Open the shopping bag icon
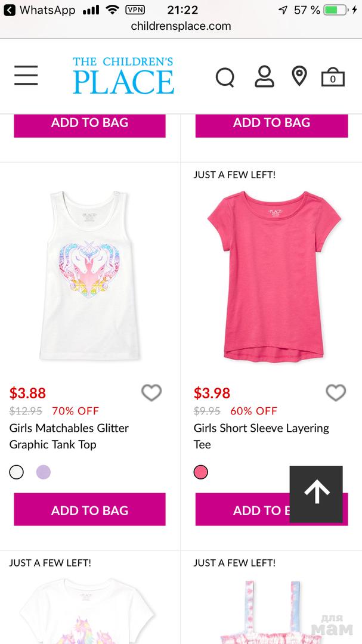This screenshot has width=362, height=644. (333, 78)
